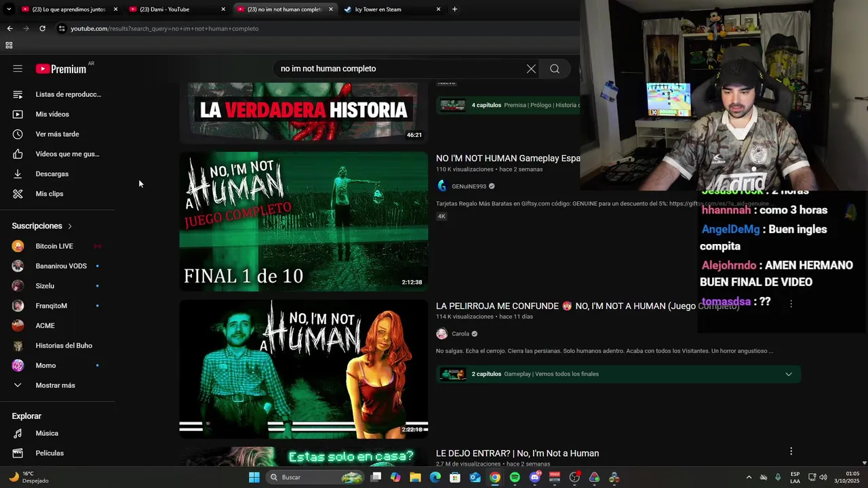868x488 pixels.
Task: Open Spotify from the taskbar
Action: pyautogui.click(x=515, y=477)
